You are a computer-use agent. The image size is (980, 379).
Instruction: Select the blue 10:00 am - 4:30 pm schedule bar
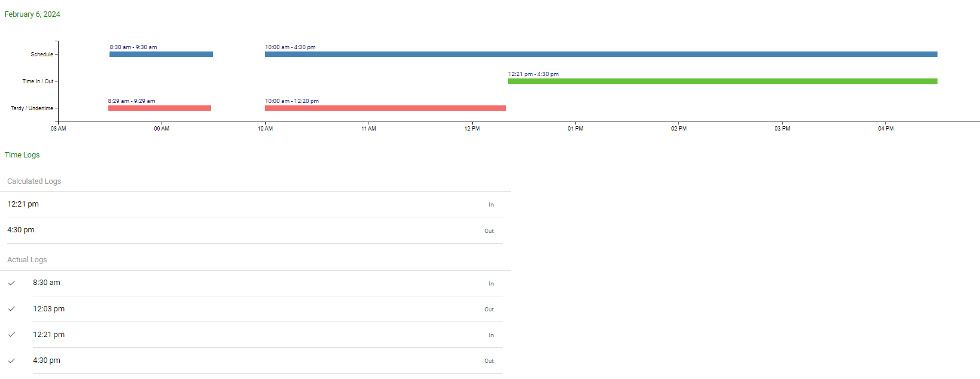[601, 54]
